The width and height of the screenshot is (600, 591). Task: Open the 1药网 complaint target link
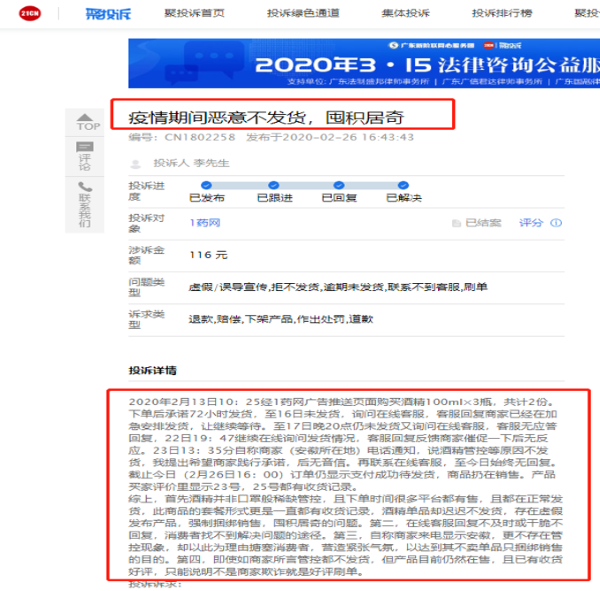[x=205, y=223]
